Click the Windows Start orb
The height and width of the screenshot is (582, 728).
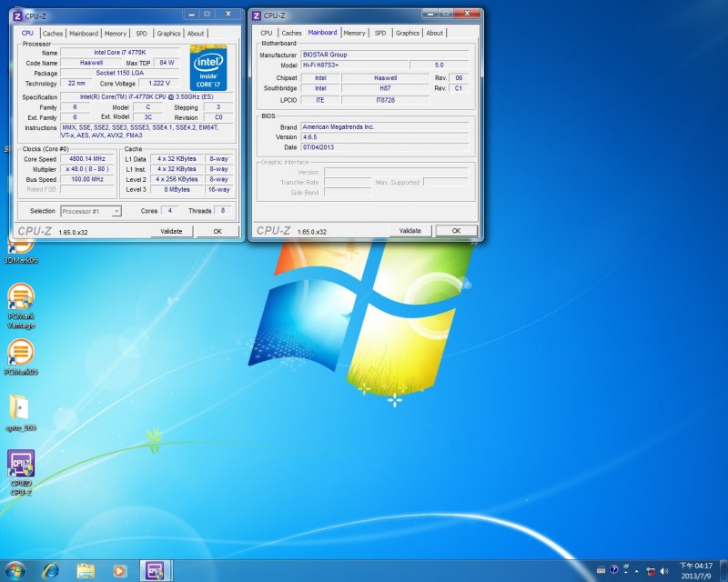click(x=15, y=570)
